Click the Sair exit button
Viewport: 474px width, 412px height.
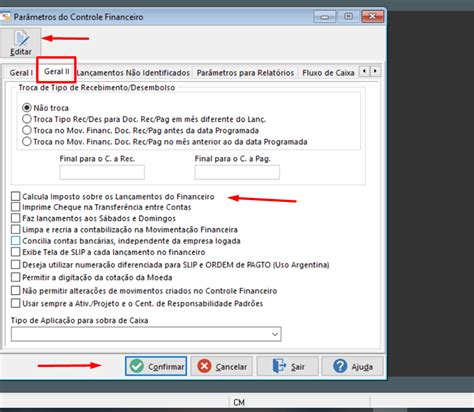[x=287, y=366]
